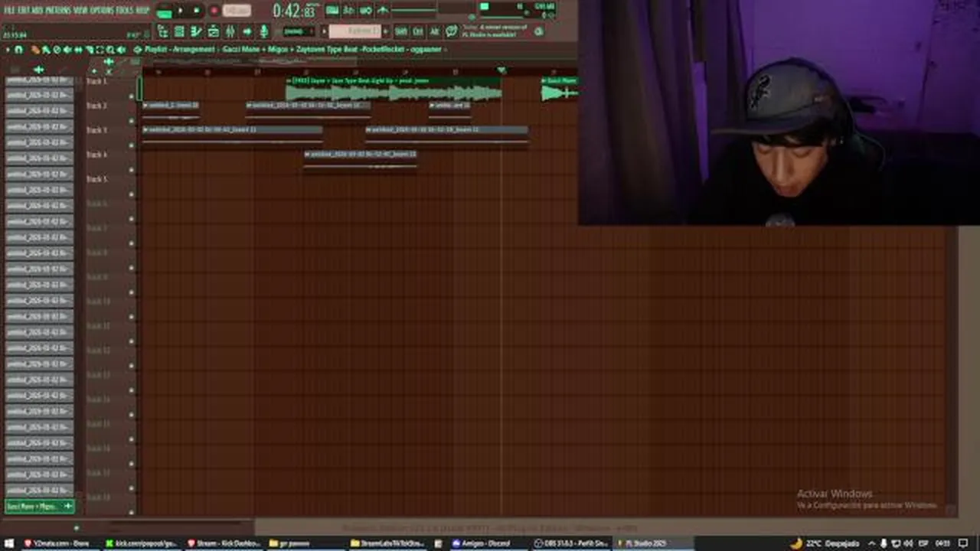Open OBS taskbar button

tap(570, 543)
